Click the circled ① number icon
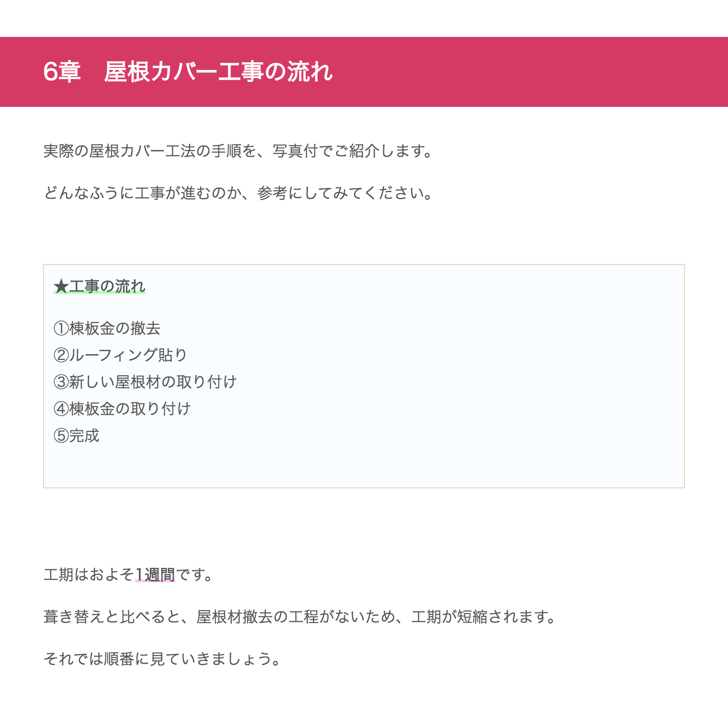728x716 pixels. [x=61, y=329]
